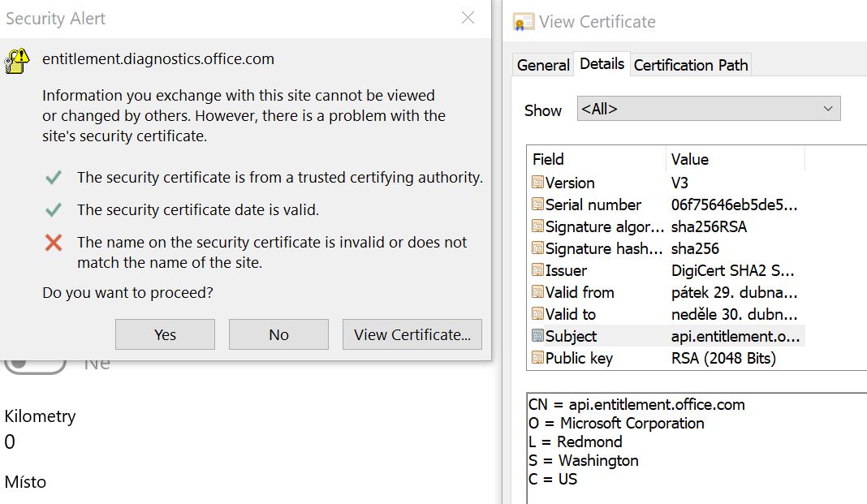This screenshot has height=504, width=867.
Task: Click the No button in Security Alert
Action: (278, 334)
